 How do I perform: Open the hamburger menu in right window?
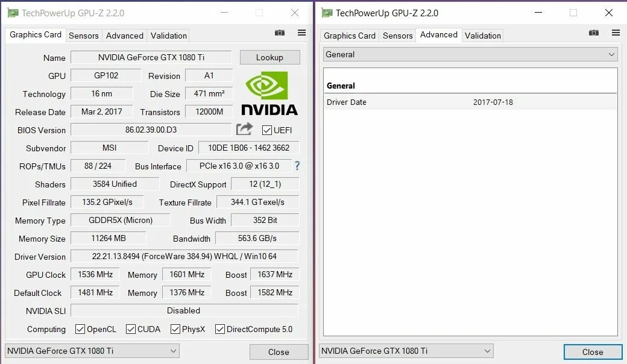[616, 33]
